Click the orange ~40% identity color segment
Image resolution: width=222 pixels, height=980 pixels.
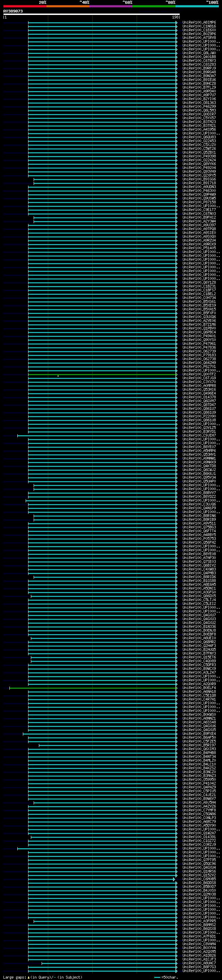[x=68, y=6]
